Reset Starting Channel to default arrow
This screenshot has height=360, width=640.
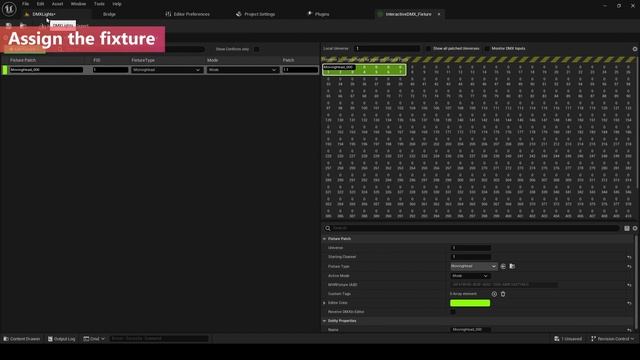(629, 257)
